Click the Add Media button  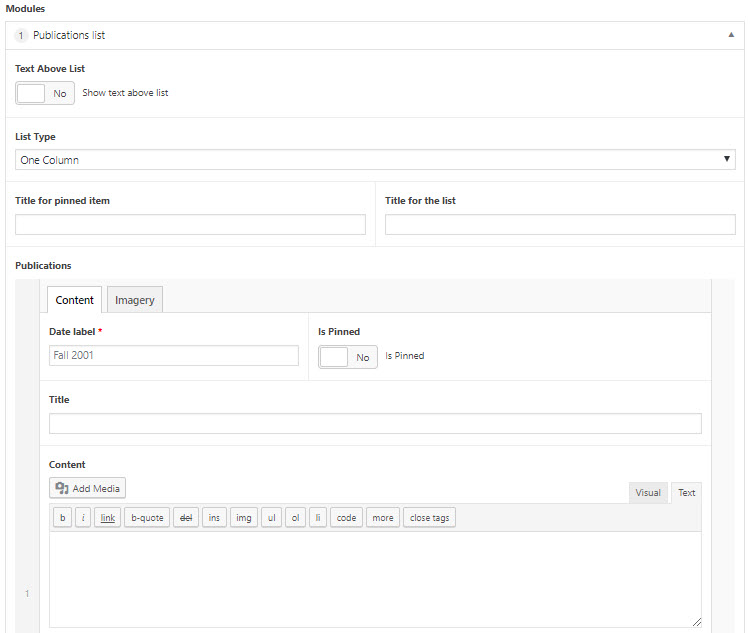[x=88, y=488]
